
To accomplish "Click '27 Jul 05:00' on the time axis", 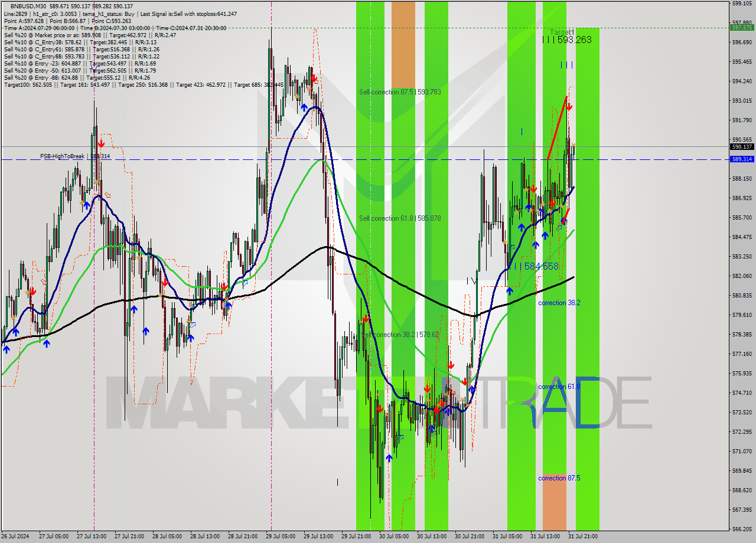I will point(53,537).
